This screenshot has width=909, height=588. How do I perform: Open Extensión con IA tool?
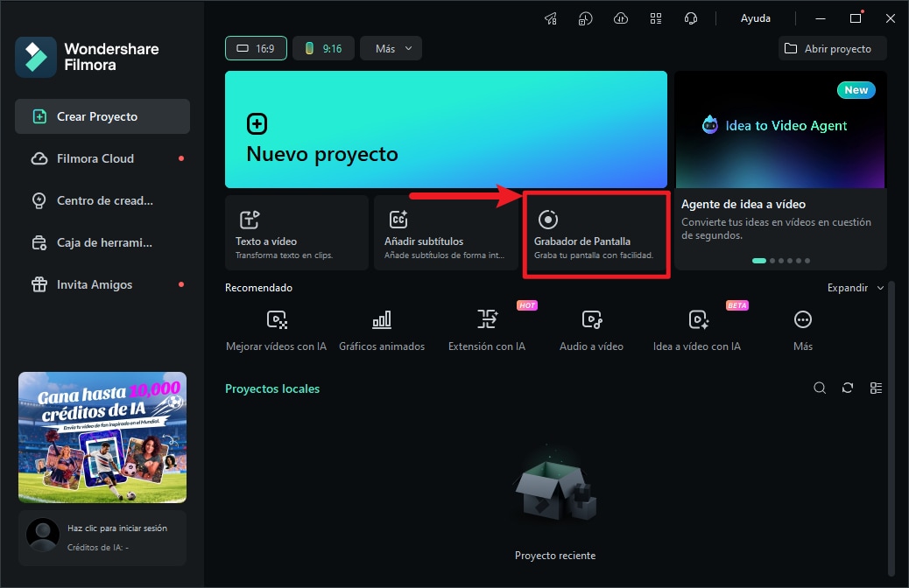(487, 332)
